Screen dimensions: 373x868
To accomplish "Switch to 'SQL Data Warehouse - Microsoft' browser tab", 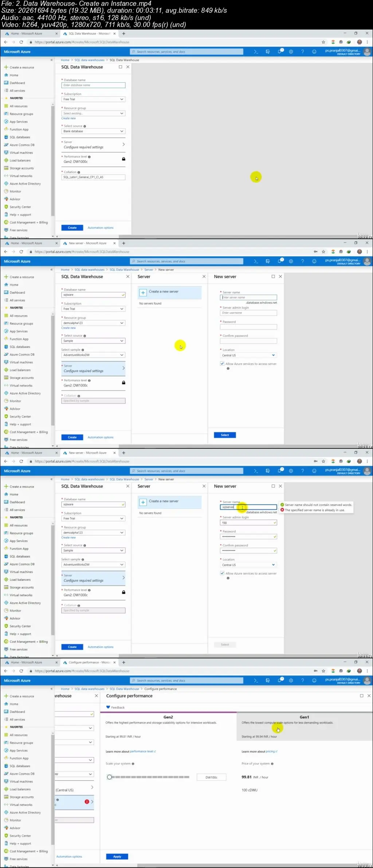I will (x=89, y=34).
